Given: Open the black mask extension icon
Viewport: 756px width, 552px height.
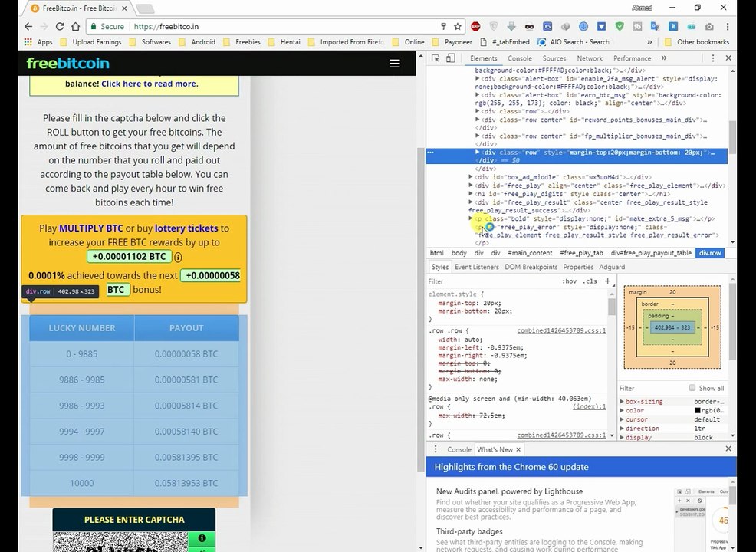Looking at the screenshot, I should coord(529,27).
